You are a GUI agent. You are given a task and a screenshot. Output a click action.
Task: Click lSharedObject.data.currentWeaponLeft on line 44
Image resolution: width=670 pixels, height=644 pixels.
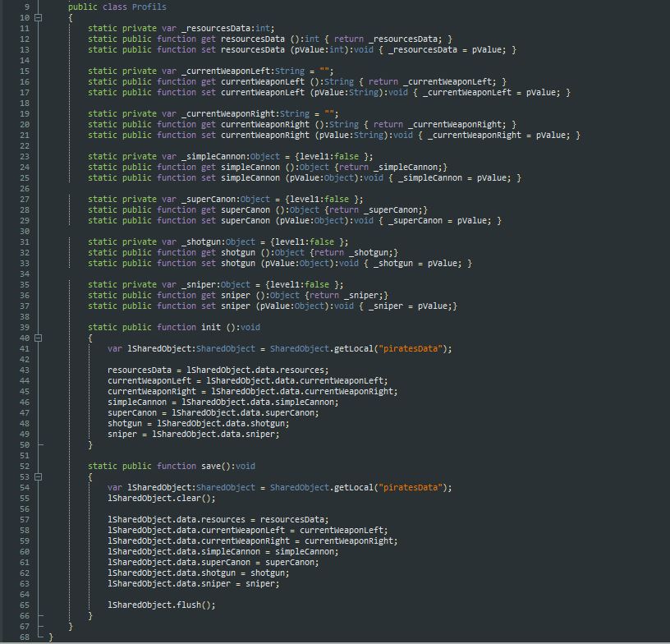tap(295, 381)
